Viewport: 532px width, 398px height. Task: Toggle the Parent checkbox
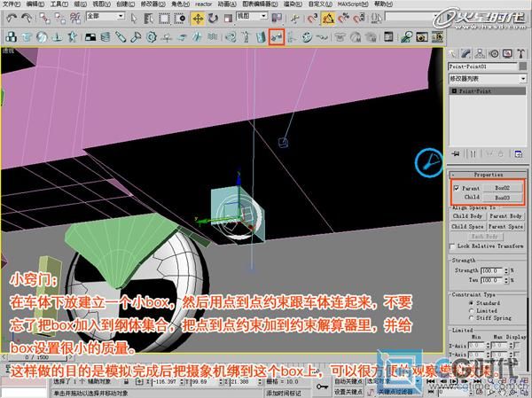[x=457, y=188]
